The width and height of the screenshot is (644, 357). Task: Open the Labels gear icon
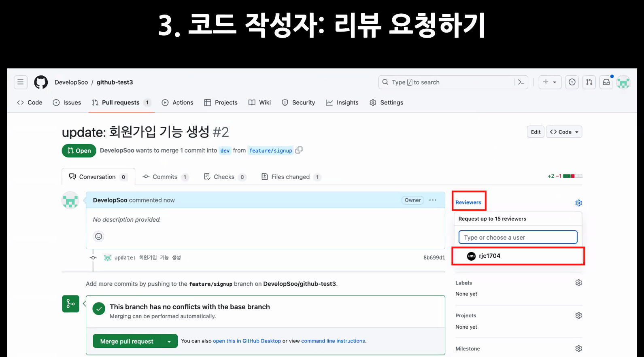(578, 283)
